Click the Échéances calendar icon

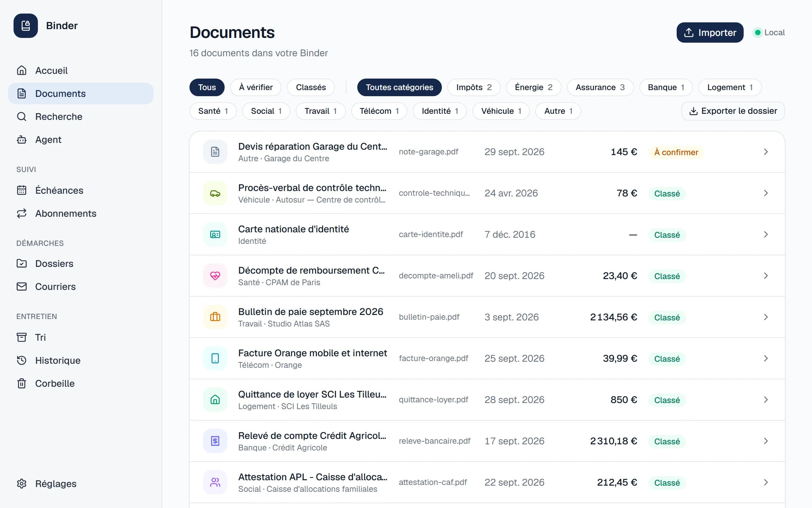point(22,190)
